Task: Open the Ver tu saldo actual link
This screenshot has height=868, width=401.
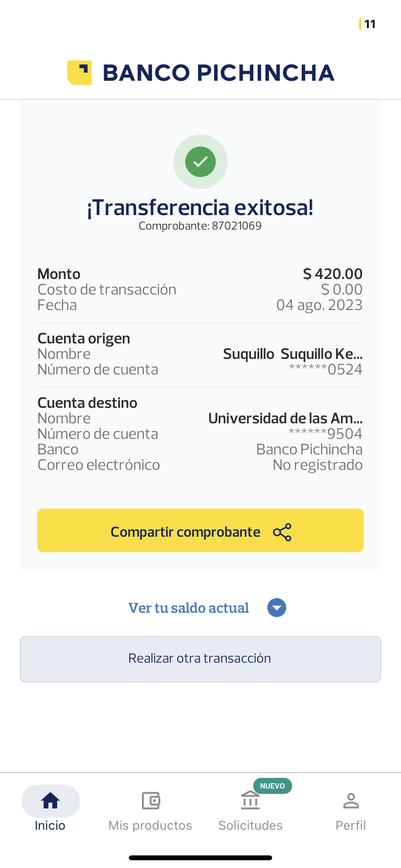Action: [188, 608]
